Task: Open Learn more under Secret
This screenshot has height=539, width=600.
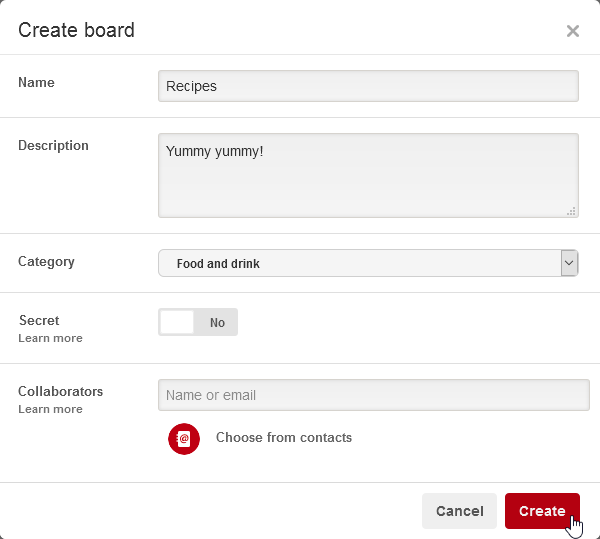Action: click(50, 339)
